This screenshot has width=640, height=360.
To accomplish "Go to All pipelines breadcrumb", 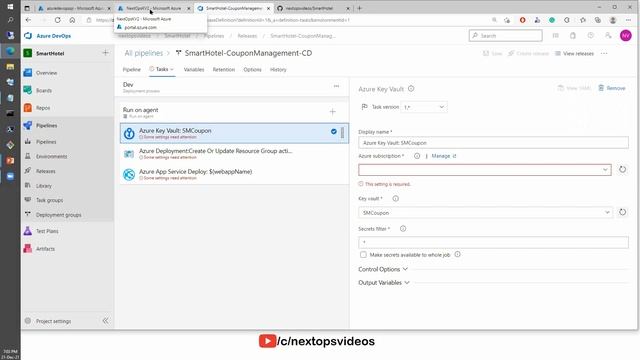I will point(143,53).
